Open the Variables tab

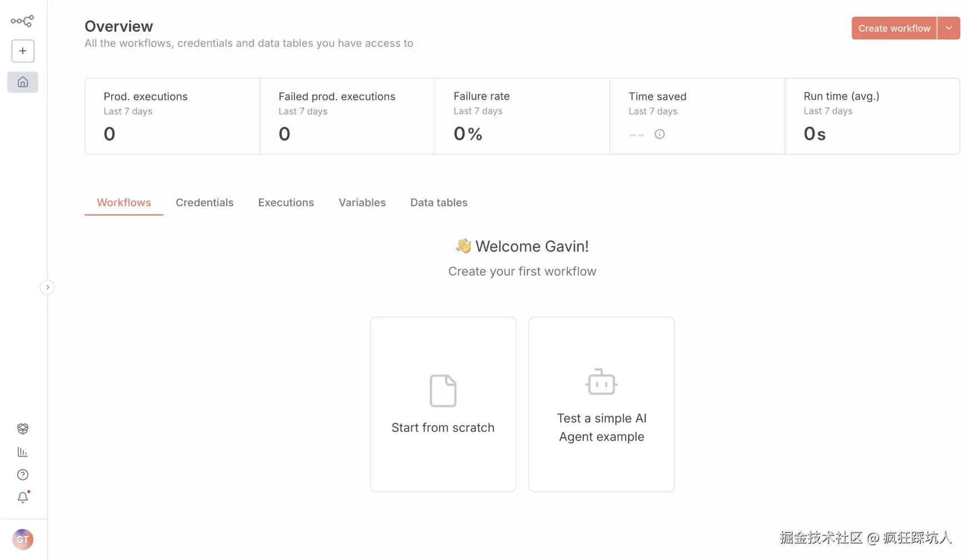[362, 203]
